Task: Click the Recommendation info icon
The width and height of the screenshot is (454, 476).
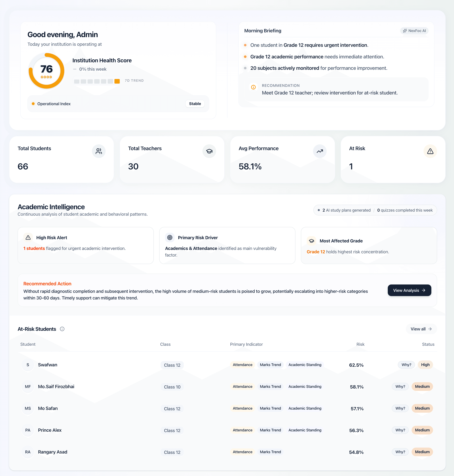Action: pyautogui.click(x=253, y=87)
